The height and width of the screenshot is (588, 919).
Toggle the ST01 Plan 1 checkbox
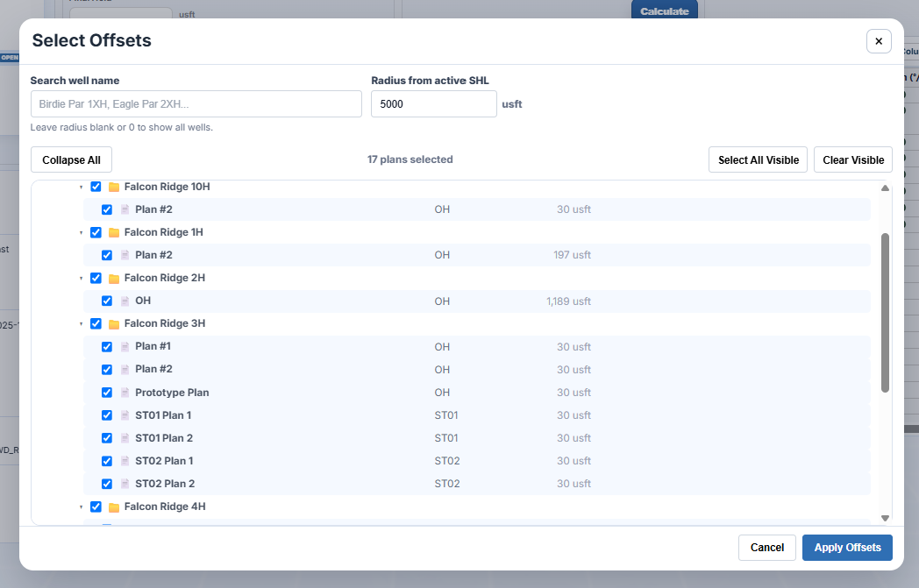(107, 415)
